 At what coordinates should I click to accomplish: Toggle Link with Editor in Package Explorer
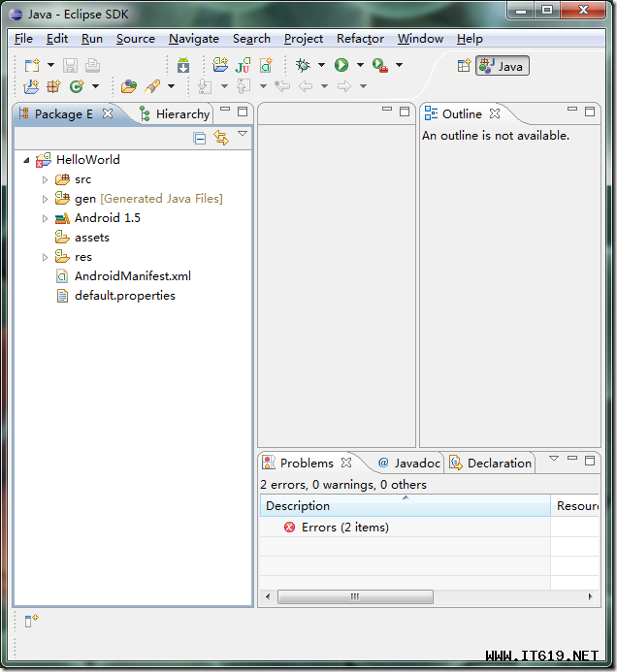coord(220,138)
